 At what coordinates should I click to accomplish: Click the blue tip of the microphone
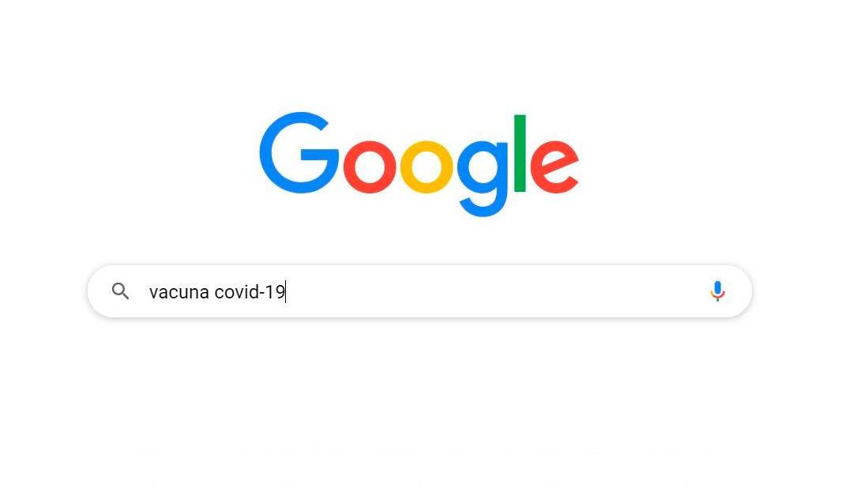(x=717, y=287)
